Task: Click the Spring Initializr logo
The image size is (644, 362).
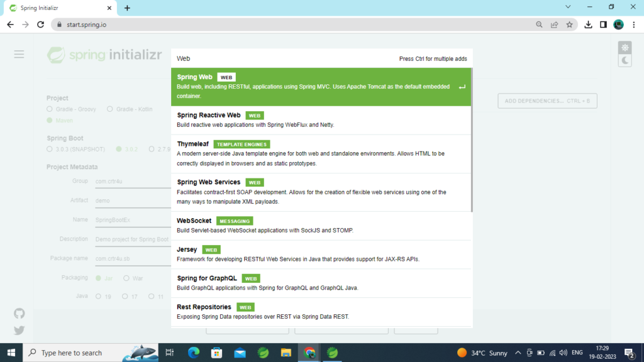Action: [104, 55]
